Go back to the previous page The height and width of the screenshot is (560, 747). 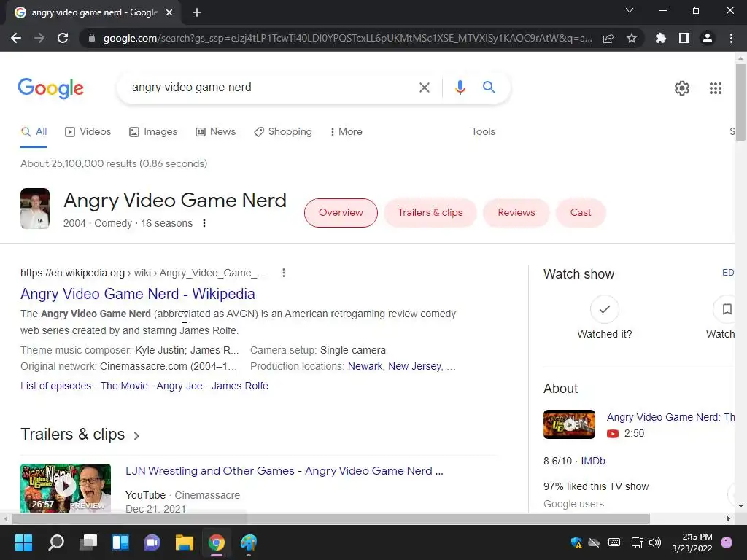pos(16,38)
